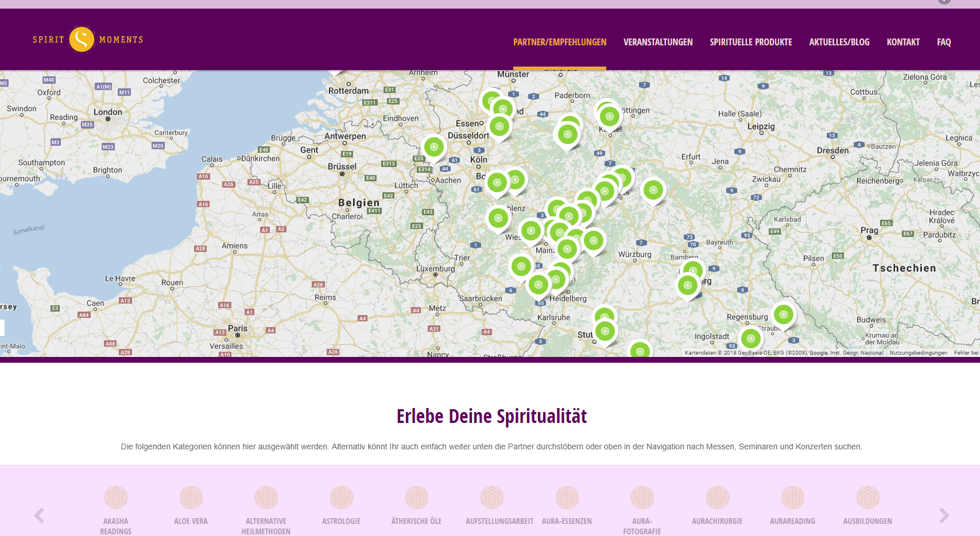Select the Aloe Vera category icon

click(191, 498)
